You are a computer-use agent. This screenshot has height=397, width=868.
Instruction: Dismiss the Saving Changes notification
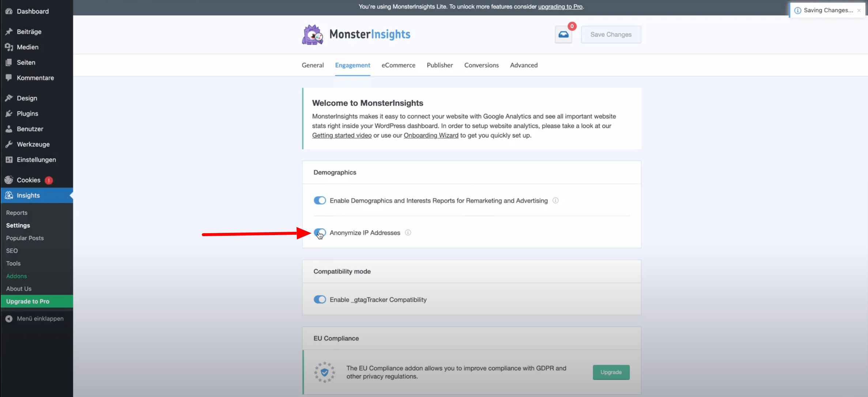tap(858, 11)
